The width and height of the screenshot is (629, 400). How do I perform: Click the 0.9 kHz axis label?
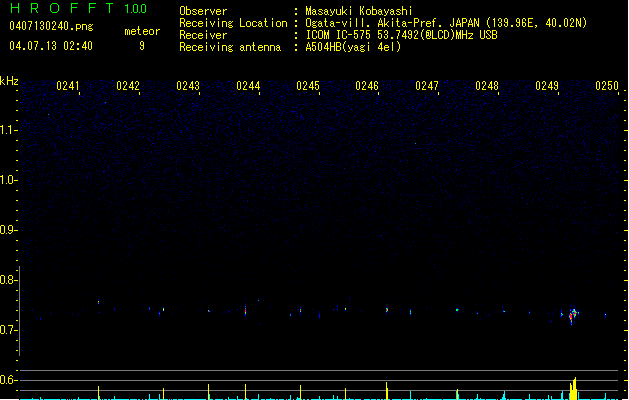pyautogui.click(x=8, y=230)
